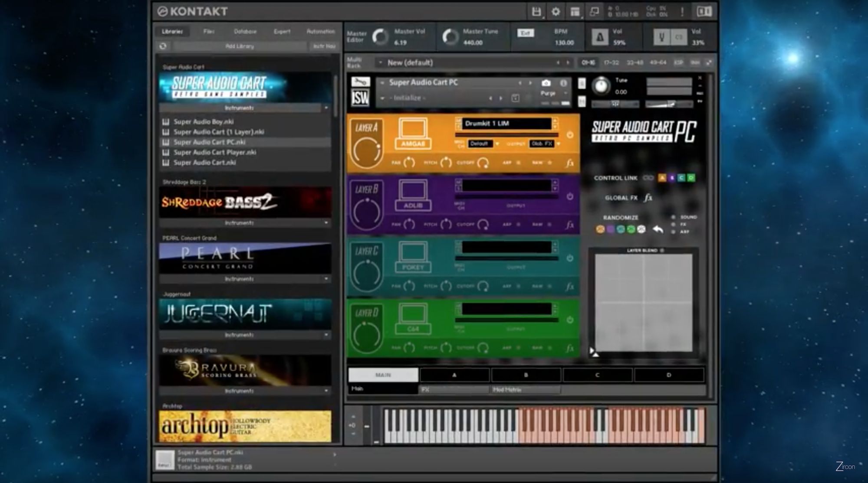Click the info icon beside the camera

[563, 83]
